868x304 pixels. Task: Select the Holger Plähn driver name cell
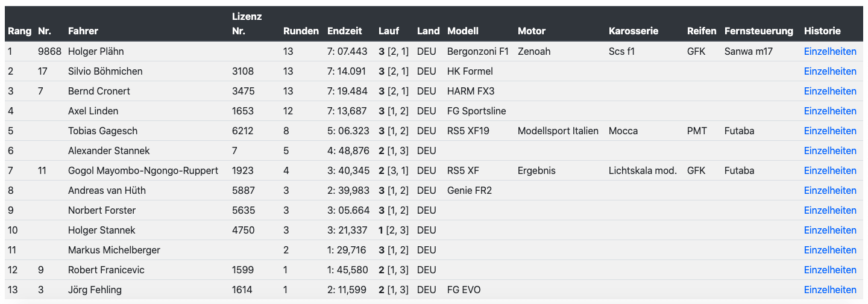point(96,52)
